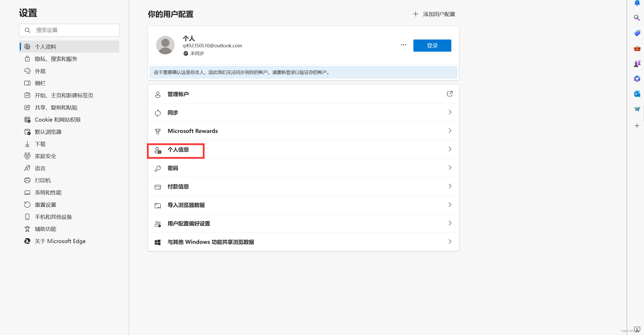The width and height of the screenshot is (644, 335).
Task: Open the notification bell icon in the sidebar
Action: point(637,3)
